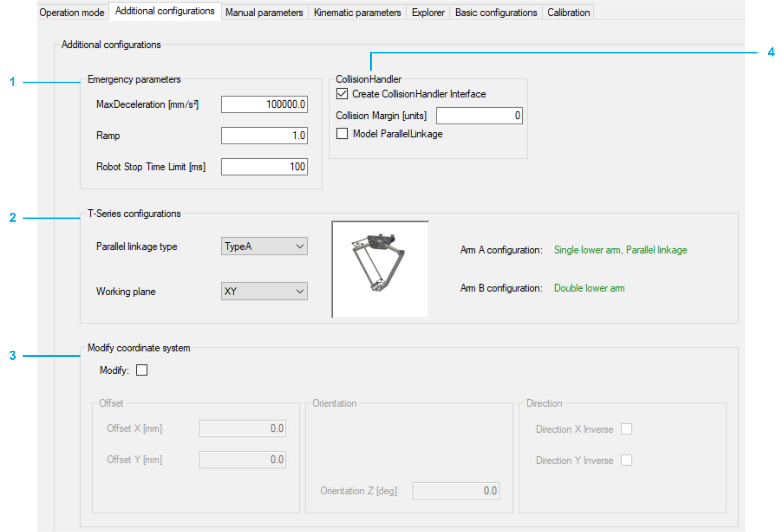The image size is (784, 532).
Task: Click the Ramp value field
Action: tap(264, 136)
